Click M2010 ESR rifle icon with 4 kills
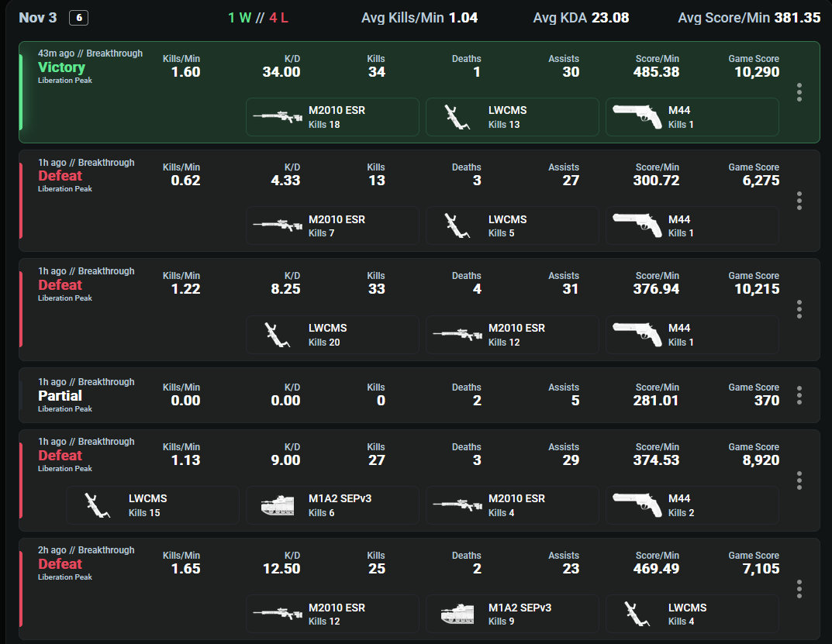The width and height of the screenshot is (832, 644). point(457,505)
